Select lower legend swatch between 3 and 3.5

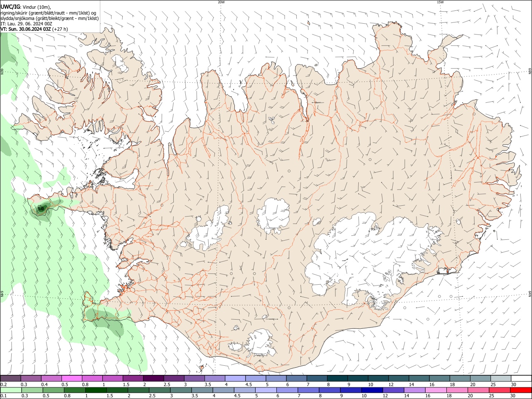coord(180,390)
